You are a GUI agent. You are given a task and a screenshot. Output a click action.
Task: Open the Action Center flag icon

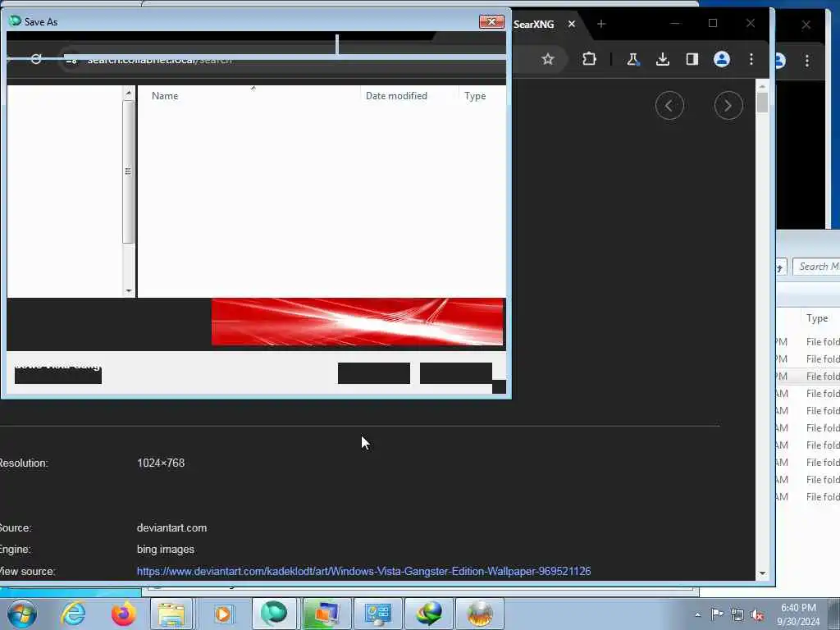tap(717, 614)
